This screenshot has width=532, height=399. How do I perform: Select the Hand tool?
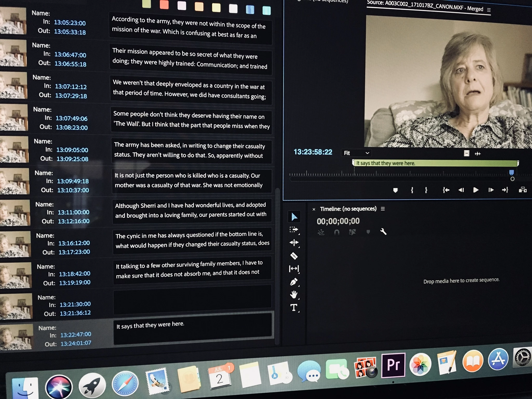(x=294, y=294)
